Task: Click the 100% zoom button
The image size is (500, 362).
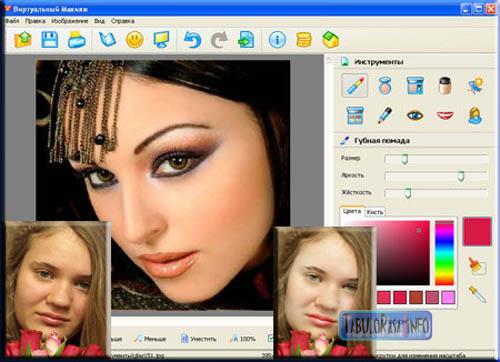Action: click(x=243, y=339)
